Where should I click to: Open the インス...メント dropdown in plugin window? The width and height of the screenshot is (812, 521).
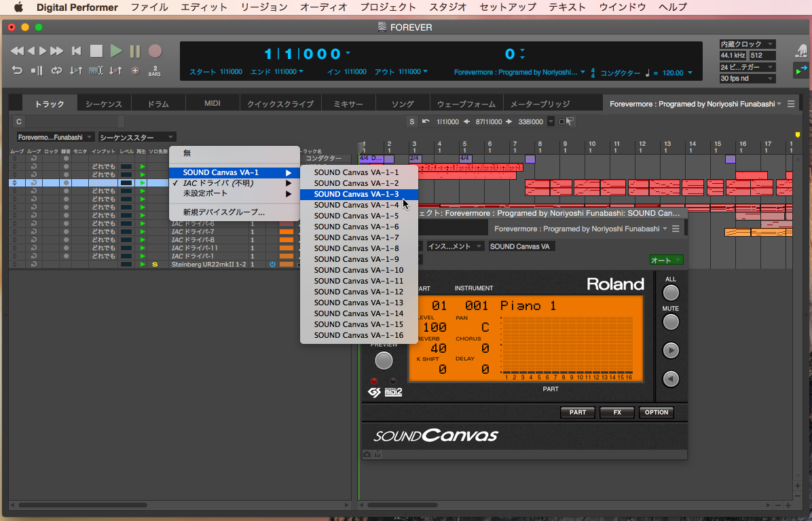pos(455,246)
